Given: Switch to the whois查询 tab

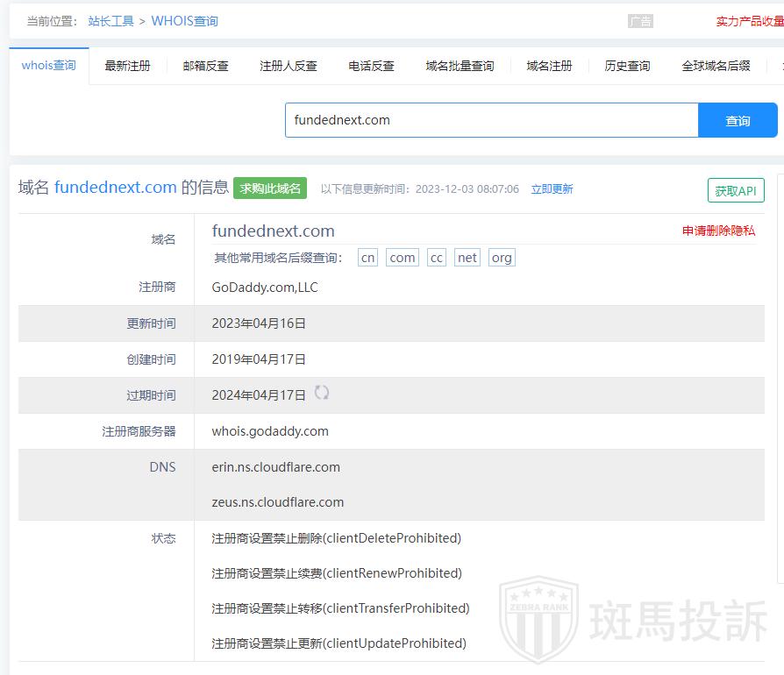Looking at the screenshot, I should coord(49,66).
